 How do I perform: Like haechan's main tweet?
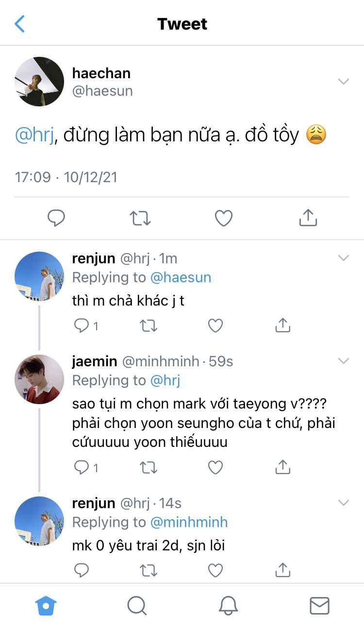pos(224,218)
